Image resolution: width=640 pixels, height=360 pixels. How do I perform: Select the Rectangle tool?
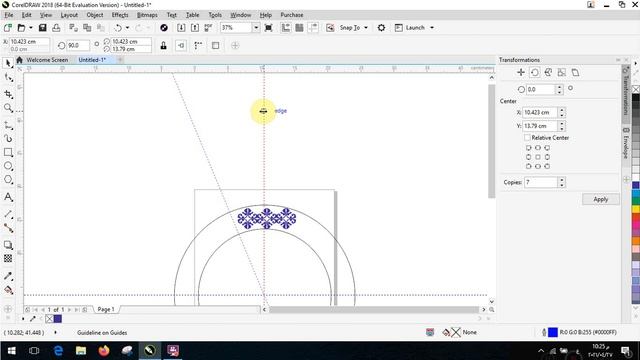[x=8, y=152]
